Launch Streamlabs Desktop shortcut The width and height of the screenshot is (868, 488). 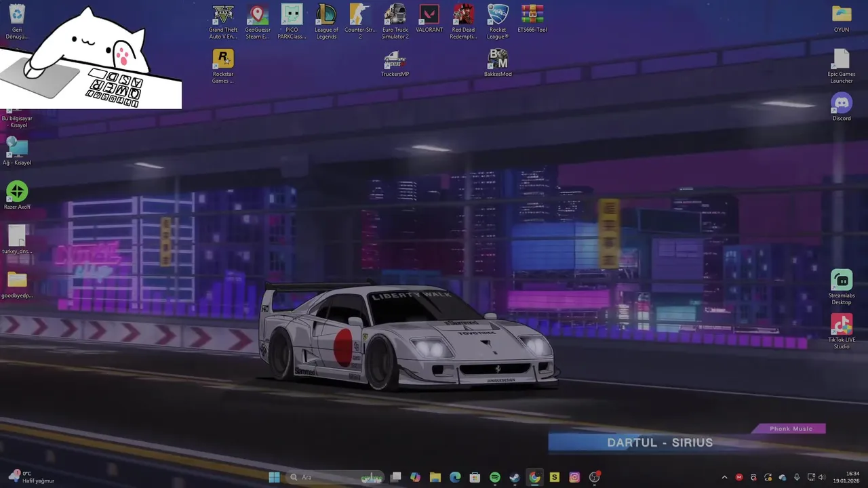[842, 287]
